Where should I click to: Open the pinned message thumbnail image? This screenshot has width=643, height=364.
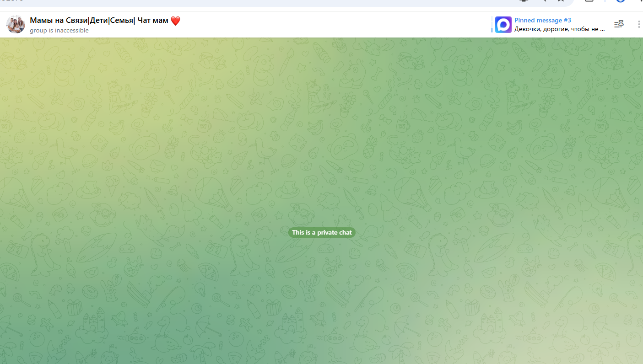coord(503,25)
